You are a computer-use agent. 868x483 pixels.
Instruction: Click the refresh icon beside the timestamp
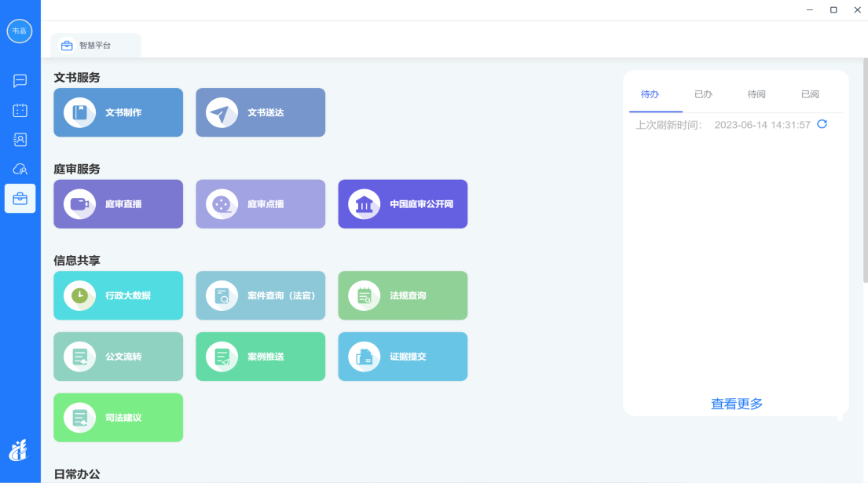point(822,124)
